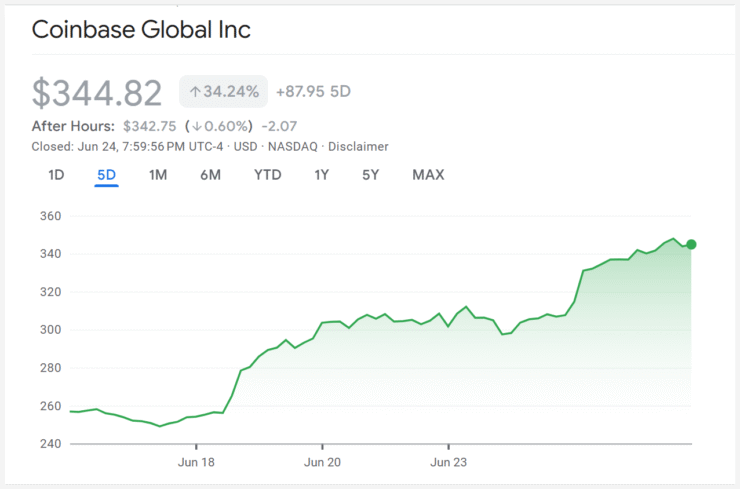
Task: Click the Jun 23 axis label
Action: pyautogui.click(x=448, y=462)
